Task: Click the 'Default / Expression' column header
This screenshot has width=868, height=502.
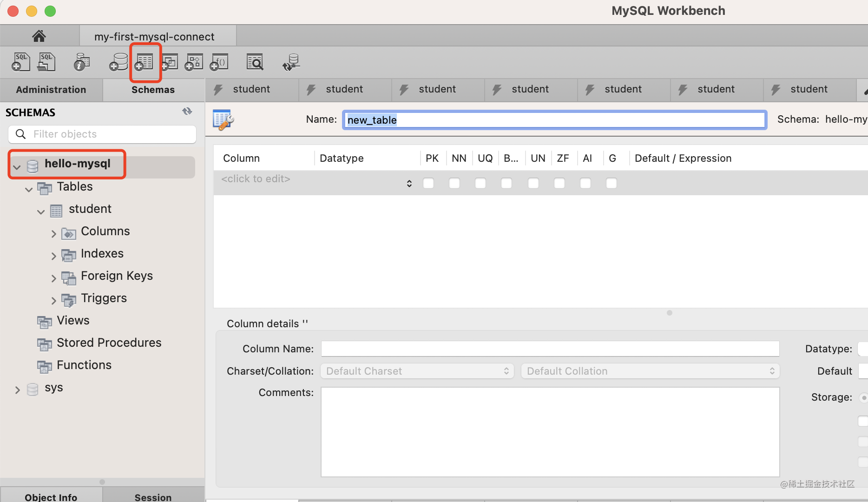Action: click(683, 158)
